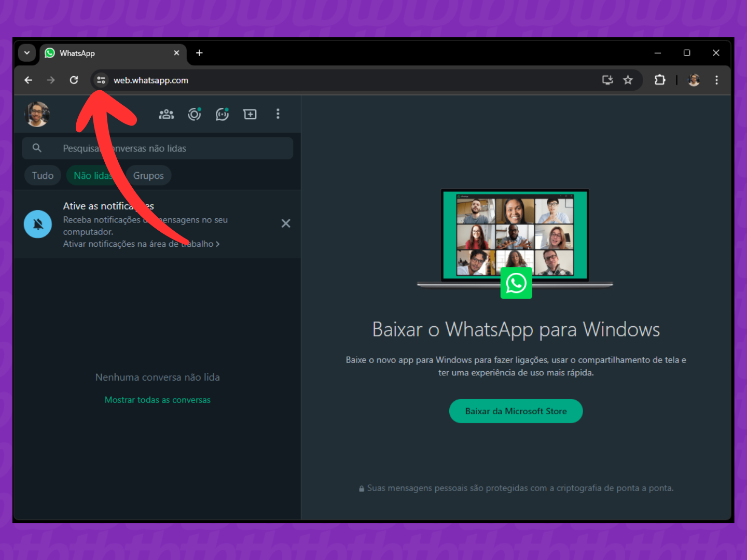The height and width of the screenshot is (560, 747).
Task: Filter chats by Não lidas
Action: tap(93, 175)
